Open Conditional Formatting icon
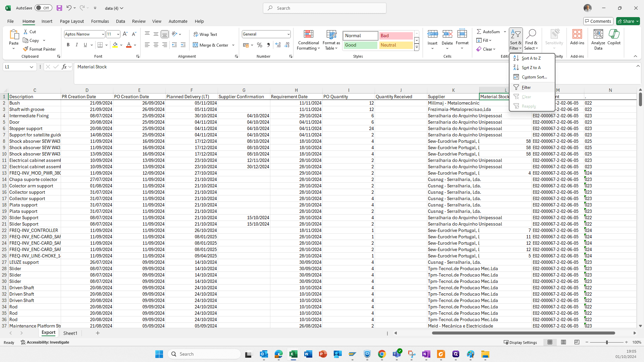The height and width of the screenshot is (362, 644). click(x=308, y=34)
